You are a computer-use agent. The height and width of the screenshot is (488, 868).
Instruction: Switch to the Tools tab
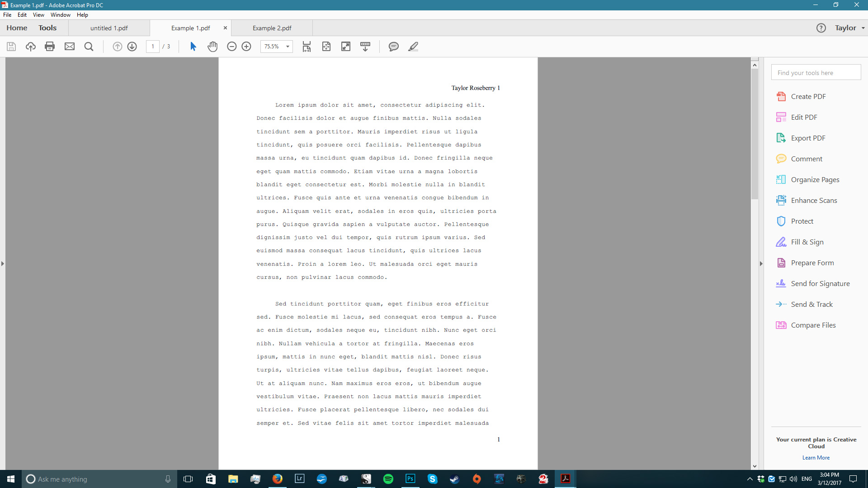point(47,28)
